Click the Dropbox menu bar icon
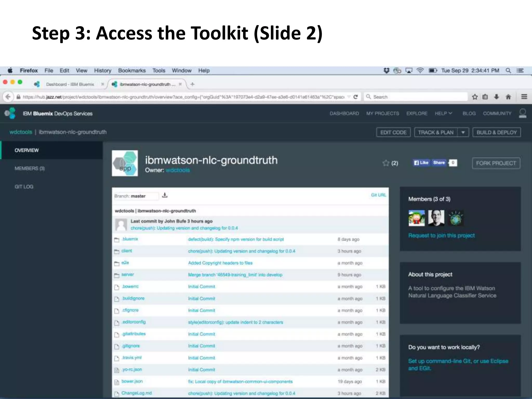This screenshot has height=399, width=532. [x=386, y=70]
